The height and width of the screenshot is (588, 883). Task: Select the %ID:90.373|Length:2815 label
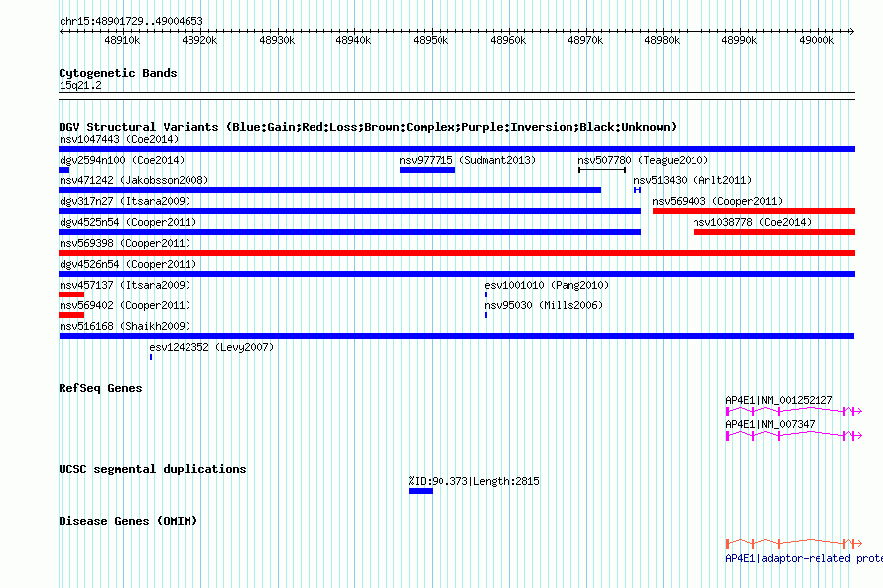tap(473, 481)
